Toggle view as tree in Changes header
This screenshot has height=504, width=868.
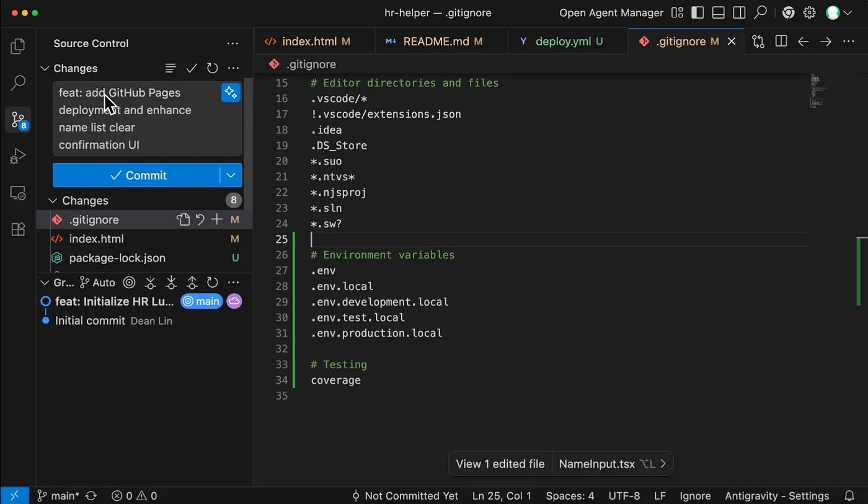coord(170,68)
